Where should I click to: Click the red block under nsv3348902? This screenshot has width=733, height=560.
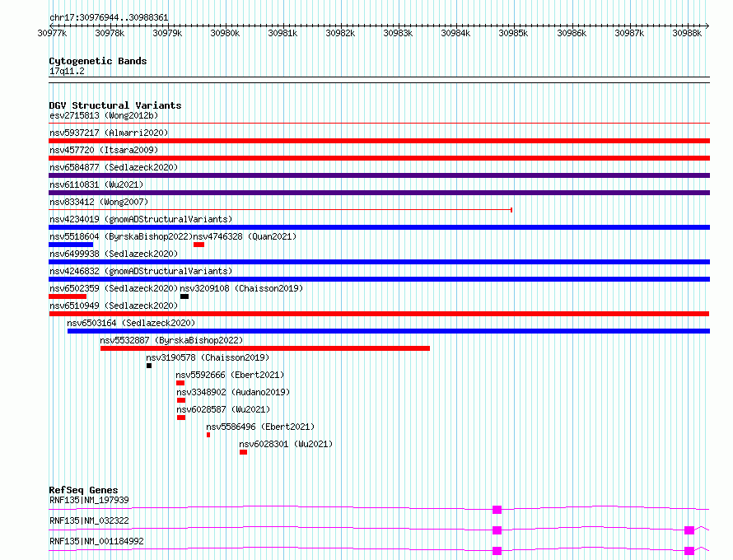tap(181, 400)
